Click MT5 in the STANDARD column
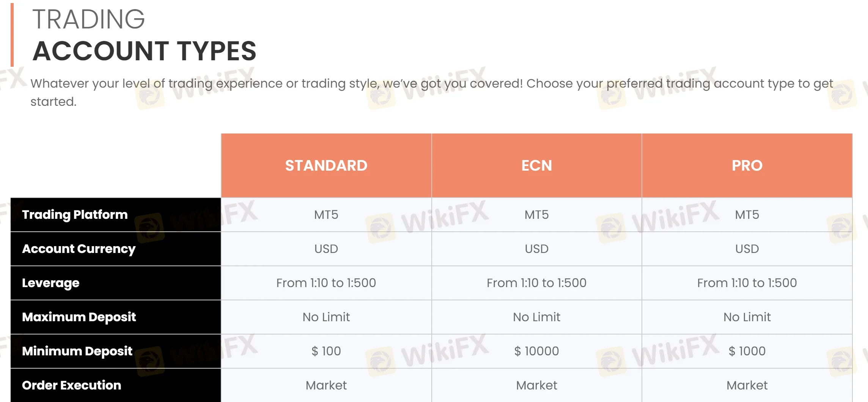Image resolution: width=868 pixels, height=402 pixels. coord(326,215)
